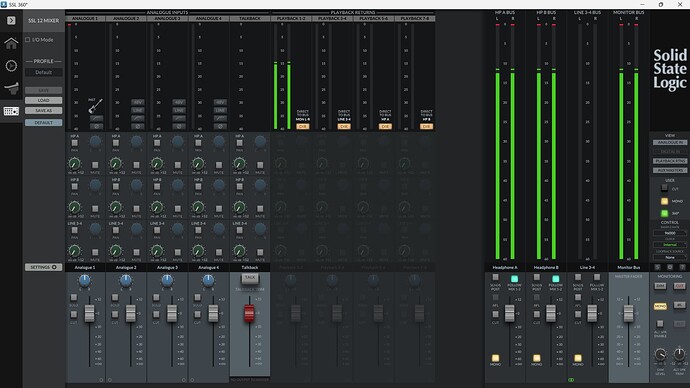Viewport: 690px width, 388px height.
Task: Click the red Talkback fader handle
Action: click(249, 313)
